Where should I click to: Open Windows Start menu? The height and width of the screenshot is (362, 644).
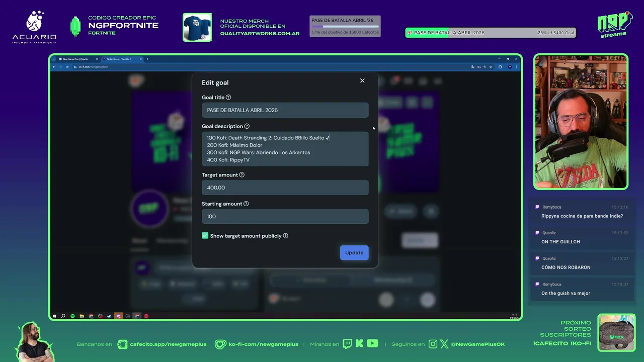[54, 316]
